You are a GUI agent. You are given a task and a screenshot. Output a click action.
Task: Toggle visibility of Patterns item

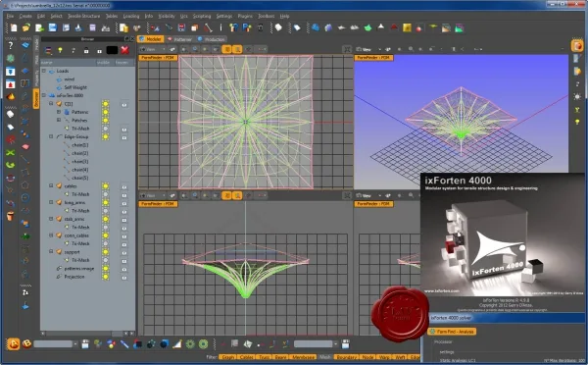[x=106, y=112]
